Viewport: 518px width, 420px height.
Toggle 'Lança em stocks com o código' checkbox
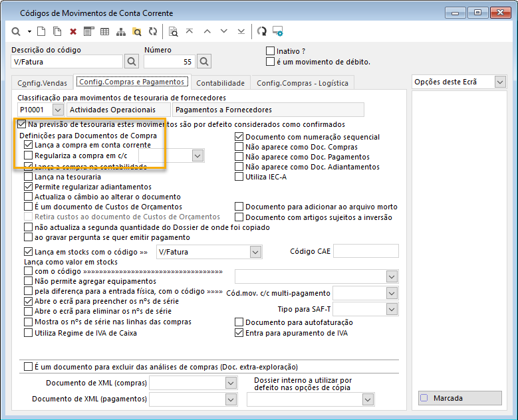29,252
